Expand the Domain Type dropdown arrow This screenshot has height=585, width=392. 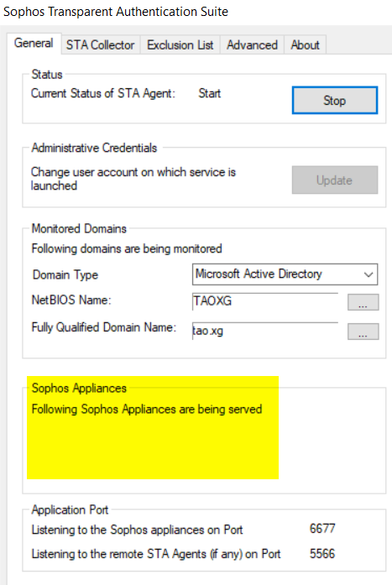[x=368, y=274]
